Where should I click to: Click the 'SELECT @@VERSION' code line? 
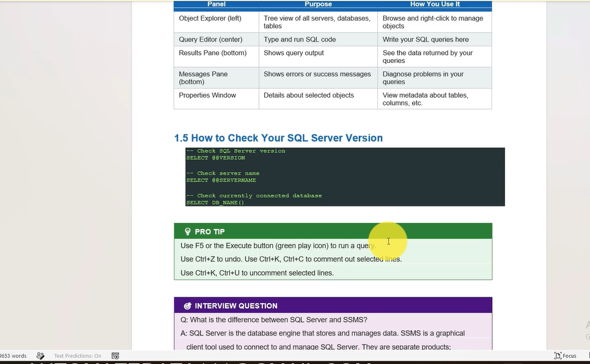216,158
